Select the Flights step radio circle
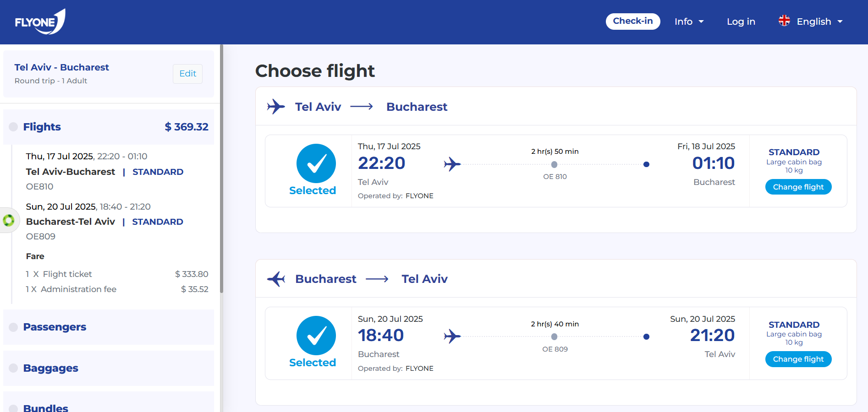This screenshot has height=412, width=868. (13, 127)
